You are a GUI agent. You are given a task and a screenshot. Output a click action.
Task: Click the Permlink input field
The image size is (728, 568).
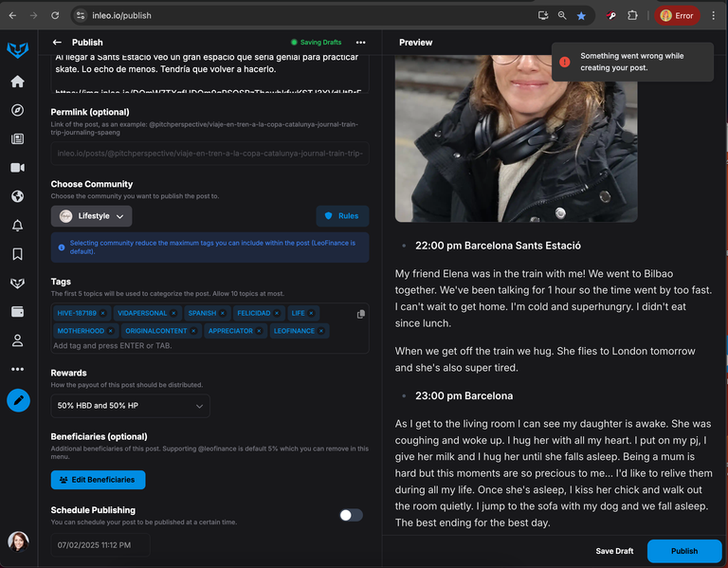pos(209,154)
